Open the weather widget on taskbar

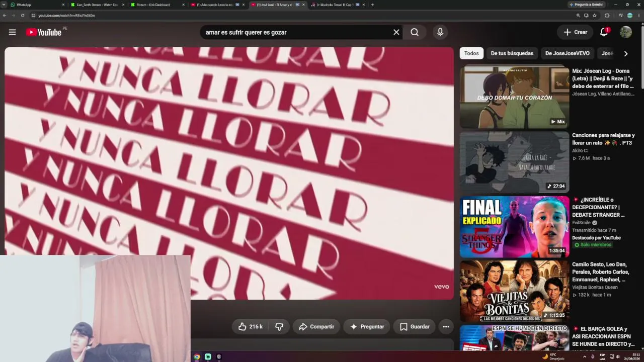pos(552,357)
